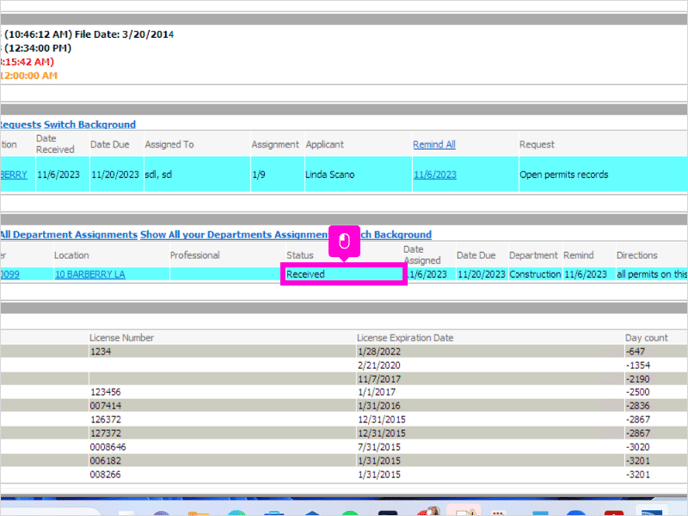Screen dimensions: 688x516
Task: Select the all permits on this directions cell
Action: coord(651,275)
